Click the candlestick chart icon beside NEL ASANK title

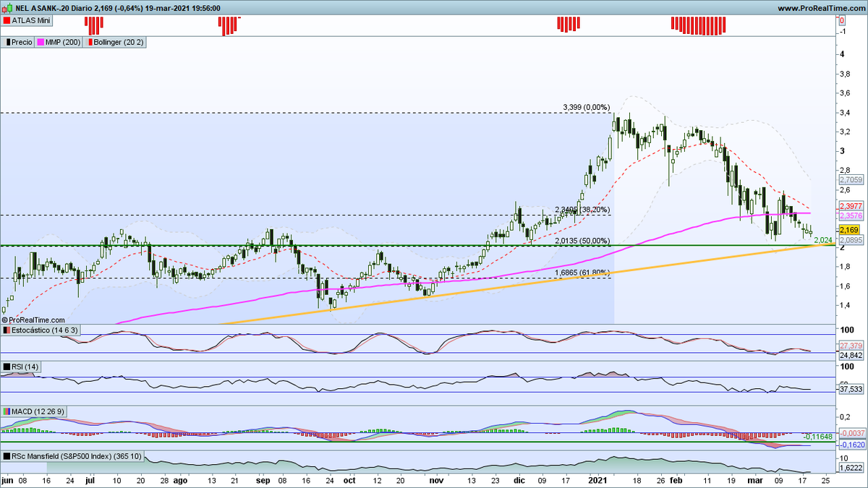pyautogui.click(x=6, y=8)
